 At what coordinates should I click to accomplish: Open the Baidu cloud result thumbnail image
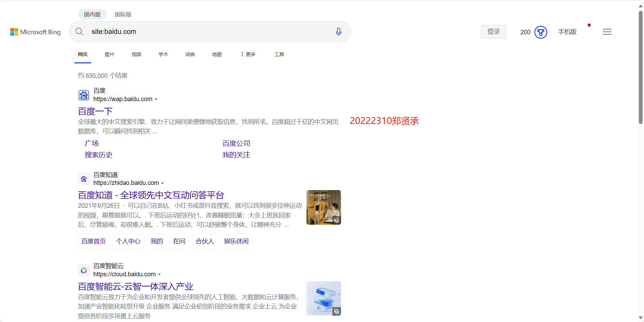pyautogui.click(x=324, y=298)
